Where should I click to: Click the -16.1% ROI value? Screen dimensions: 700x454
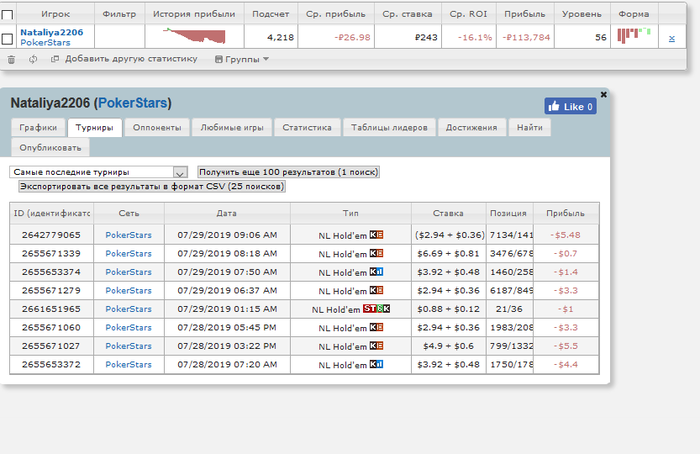coord(475,37)
